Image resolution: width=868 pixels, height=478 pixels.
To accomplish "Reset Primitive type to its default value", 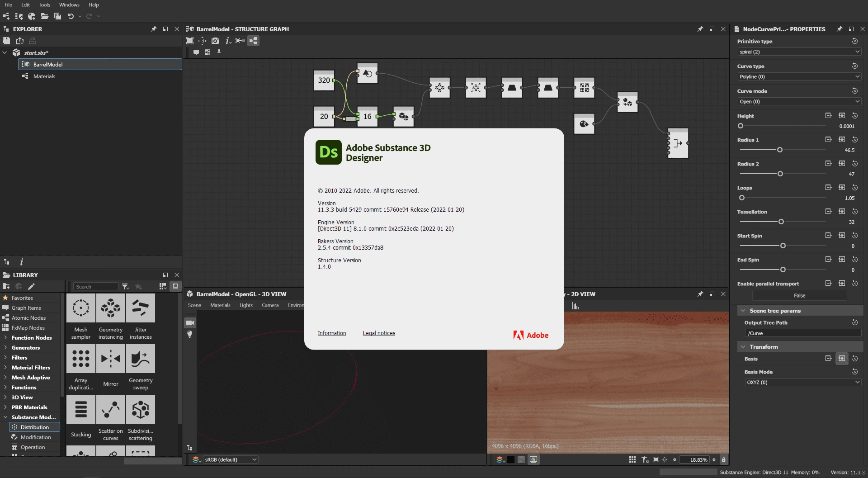I will [855, 41].
